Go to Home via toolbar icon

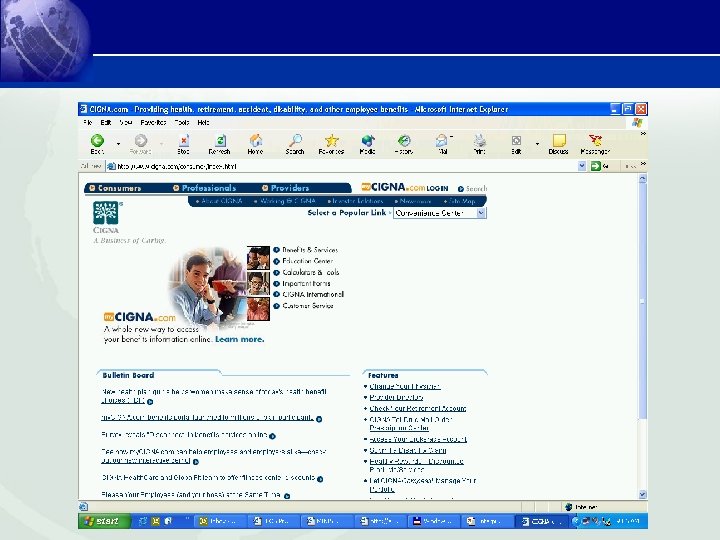point(255,144)
